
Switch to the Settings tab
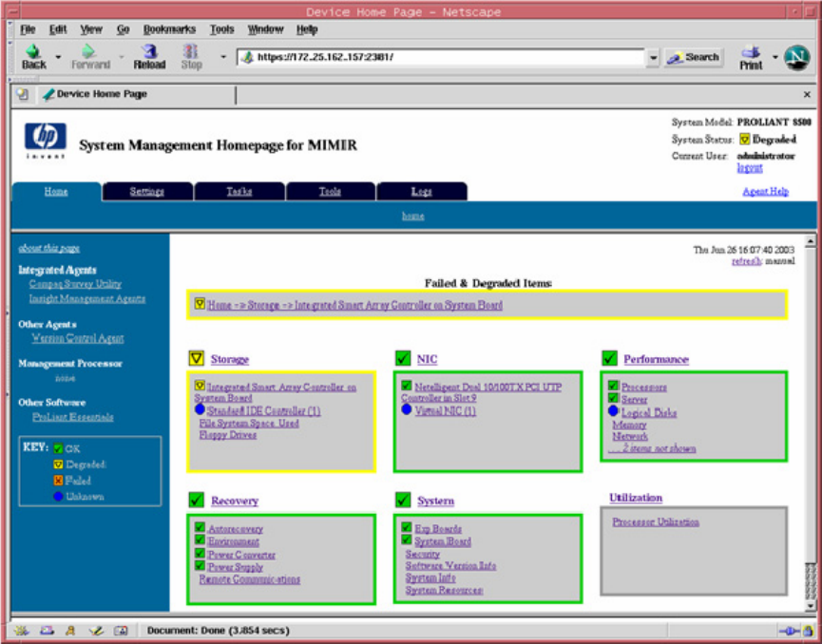[x=147, y=191]
